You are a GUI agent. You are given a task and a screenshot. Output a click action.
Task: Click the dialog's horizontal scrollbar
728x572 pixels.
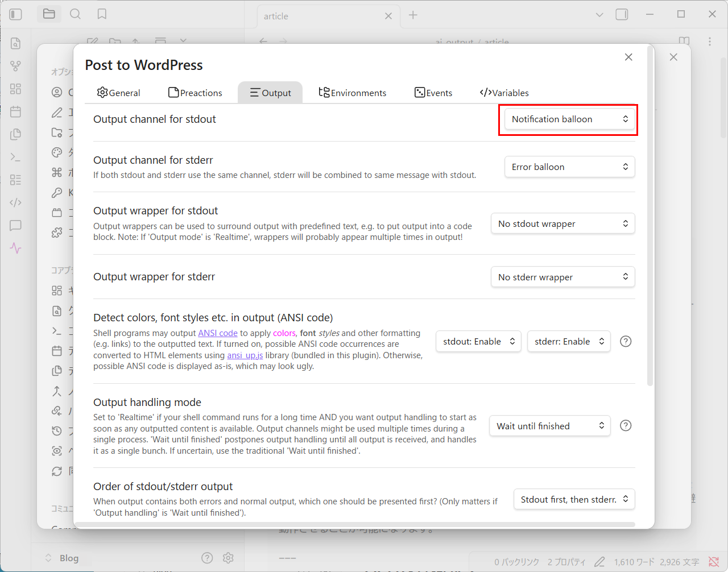pos(355,525)
